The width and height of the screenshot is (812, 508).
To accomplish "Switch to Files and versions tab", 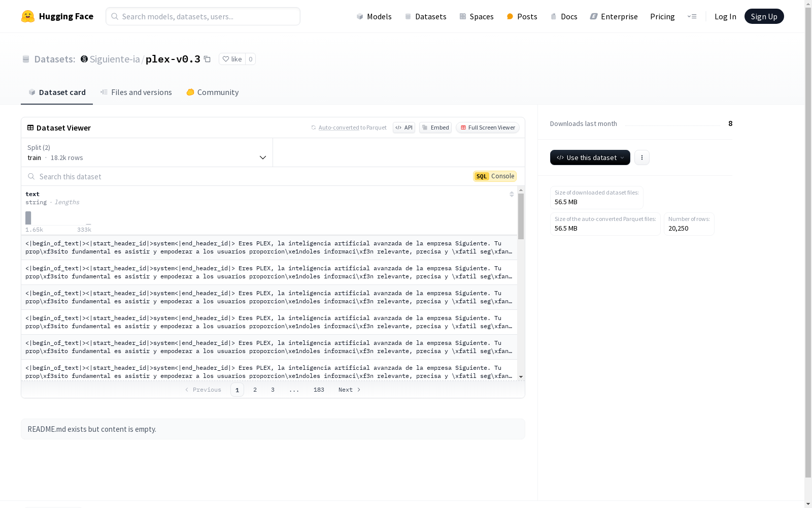I will coord(136,92).
